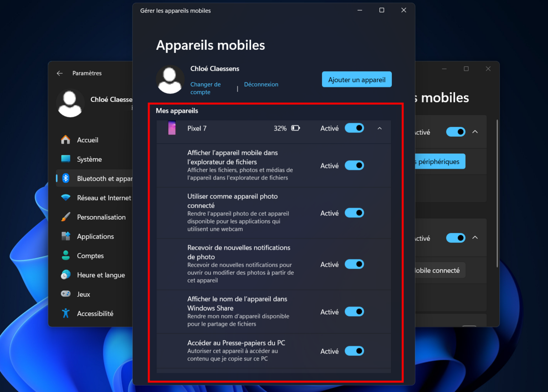The image size is (548, 392).
Task: Open Accessibilité settings page
Action: (94, 313)
